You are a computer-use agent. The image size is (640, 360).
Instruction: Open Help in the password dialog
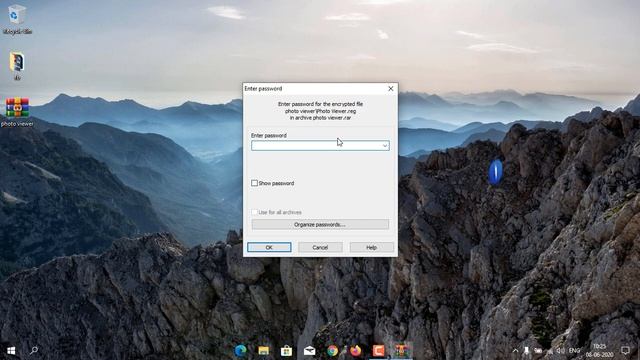[371, 247]
